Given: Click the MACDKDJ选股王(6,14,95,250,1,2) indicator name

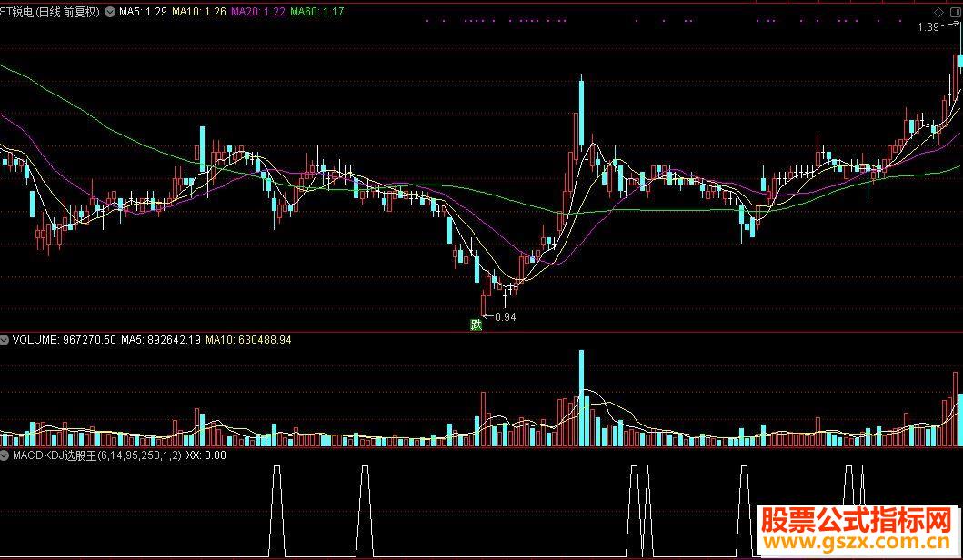Looking at the screenshot, I should [x=97, y=455].
